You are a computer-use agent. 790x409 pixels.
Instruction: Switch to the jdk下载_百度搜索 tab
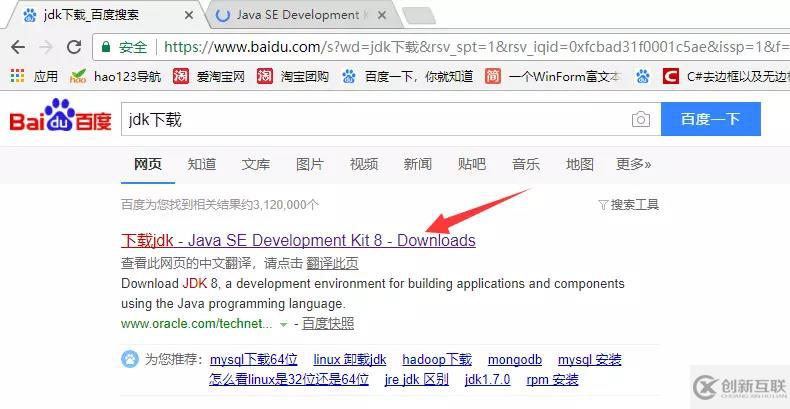(x=107, y=15)
